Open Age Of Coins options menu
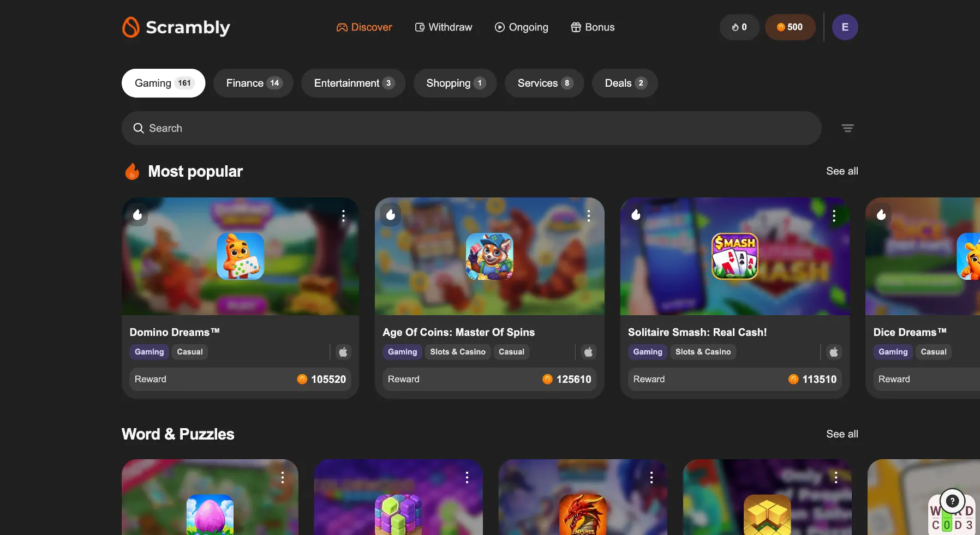Screen dimensions: 980x535 [589, 216]
